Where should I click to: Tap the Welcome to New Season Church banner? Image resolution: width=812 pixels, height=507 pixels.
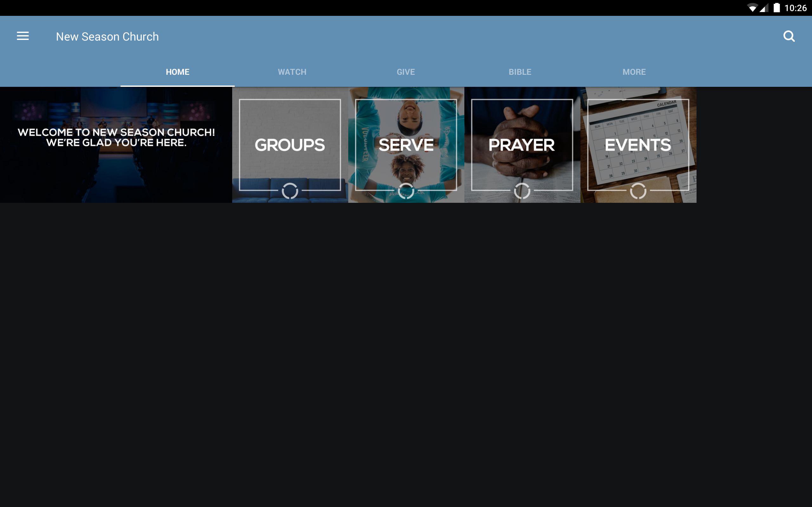click(116, 145)
